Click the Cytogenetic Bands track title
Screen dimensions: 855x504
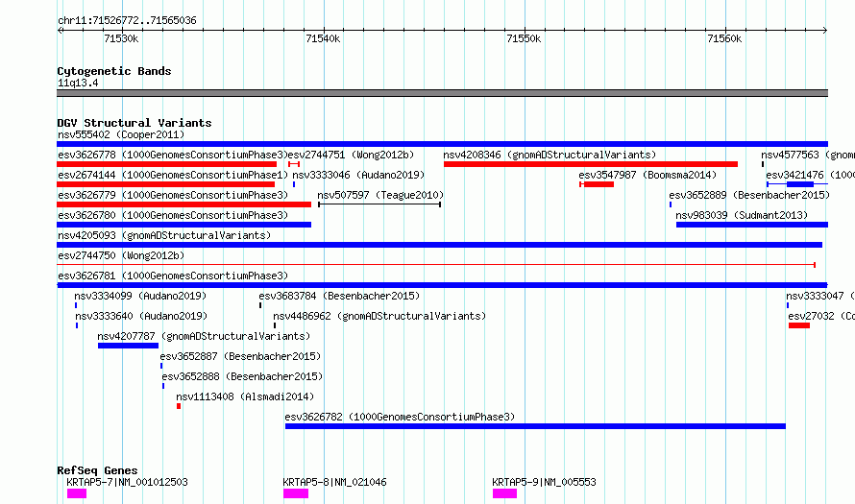coord(114,71)
